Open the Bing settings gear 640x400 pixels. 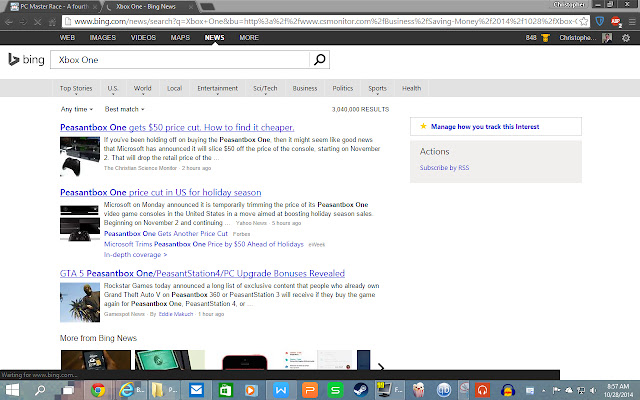pos(626,38)
